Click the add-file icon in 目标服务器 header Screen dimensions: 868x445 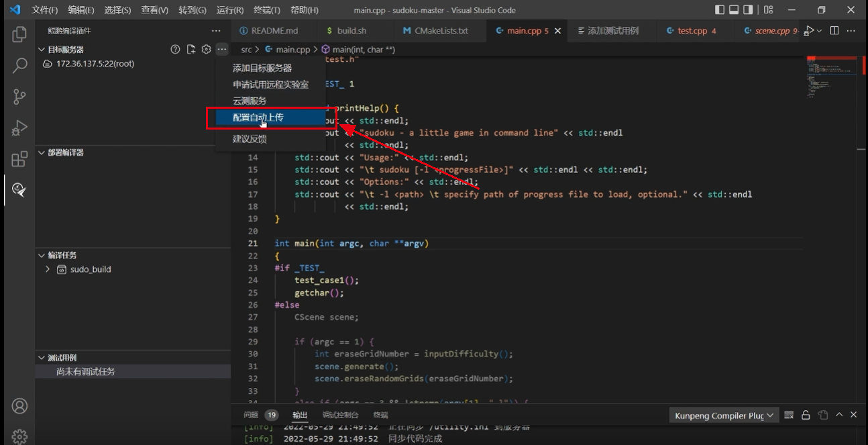[x=191, y=50]
